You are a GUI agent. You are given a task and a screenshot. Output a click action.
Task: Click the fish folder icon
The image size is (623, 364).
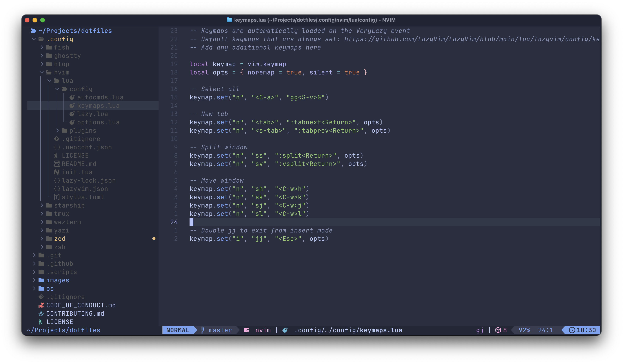pyautogui.click(x=49, y=47)
